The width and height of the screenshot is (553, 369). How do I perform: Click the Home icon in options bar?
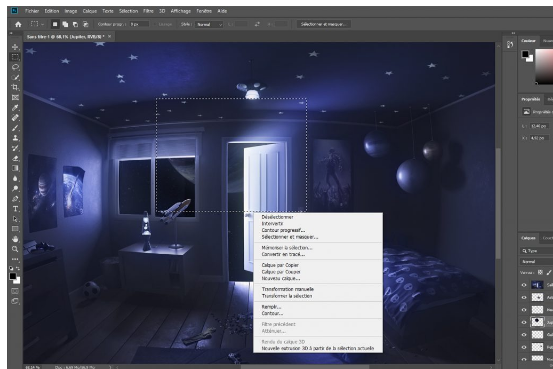(18, 24)
